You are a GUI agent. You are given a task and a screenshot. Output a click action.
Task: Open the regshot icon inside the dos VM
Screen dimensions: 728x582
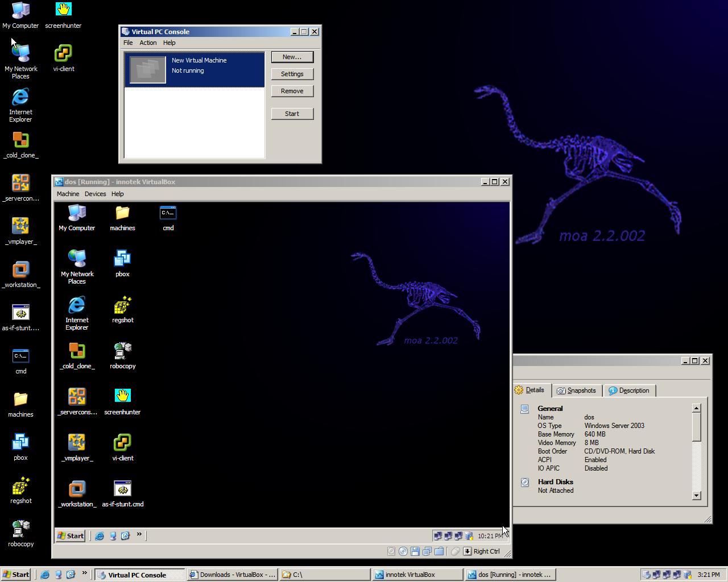pos(122,310)
